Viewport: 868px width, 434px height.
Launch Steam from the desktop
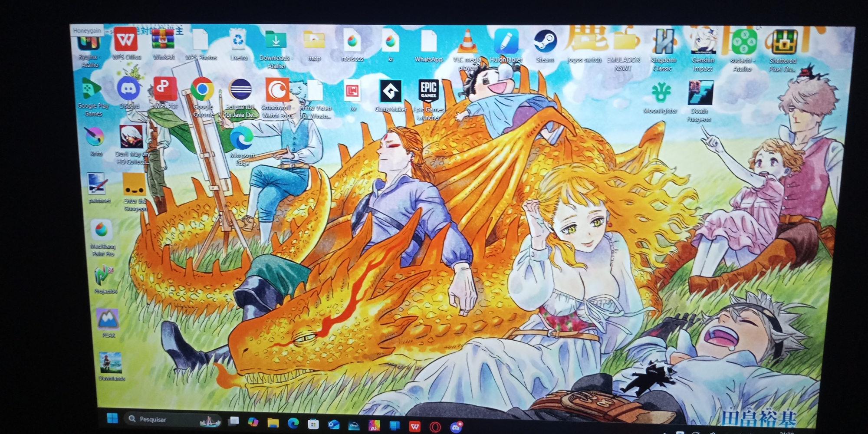tap(545, 42)
